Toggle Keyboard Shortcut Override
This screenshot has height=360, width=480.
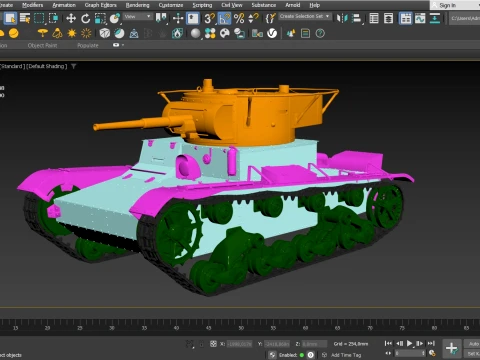pyautogui.click(x=193, y=18)
